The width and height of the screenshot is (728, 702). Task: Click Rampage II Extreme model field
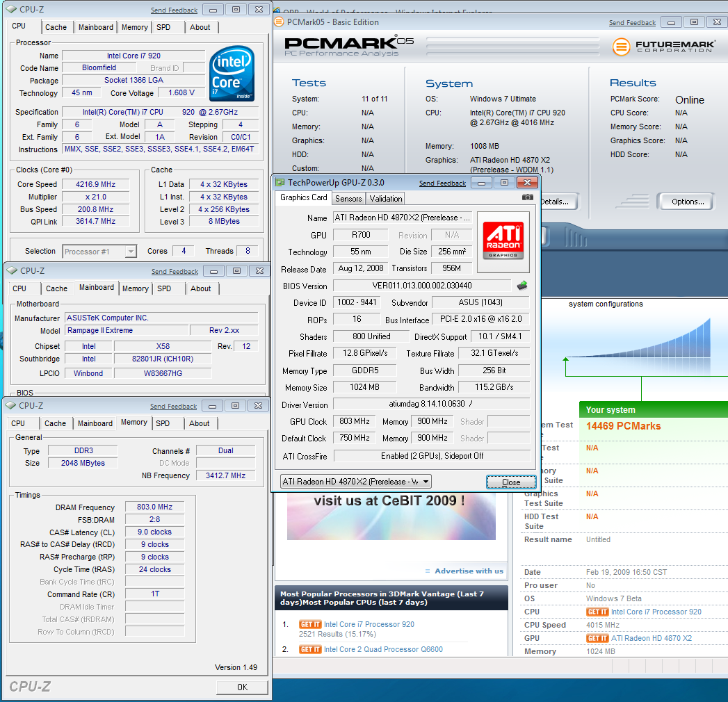click(x=127, y=330)
